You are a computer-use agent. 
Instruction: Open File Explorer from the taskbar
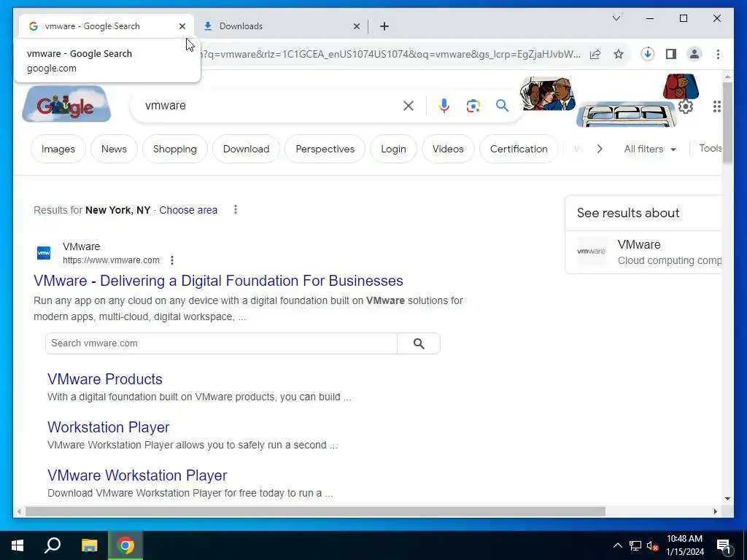click(89, 545)
